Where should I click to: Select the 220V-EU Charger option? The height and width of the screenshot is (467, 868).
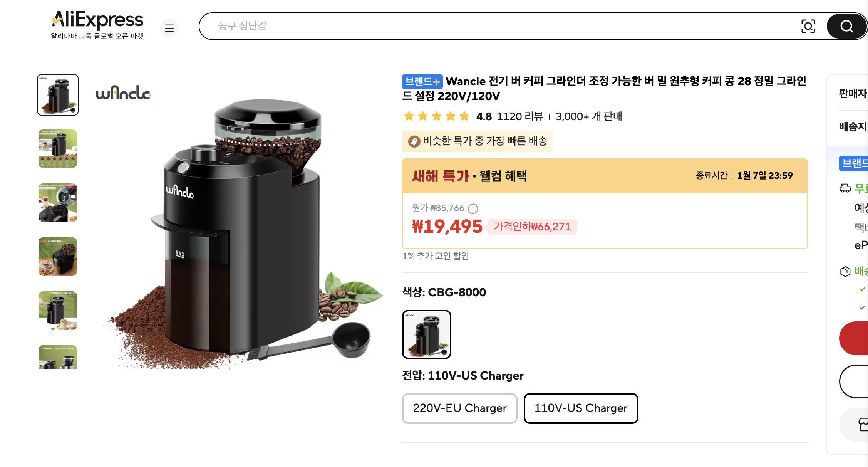[459, 408]
